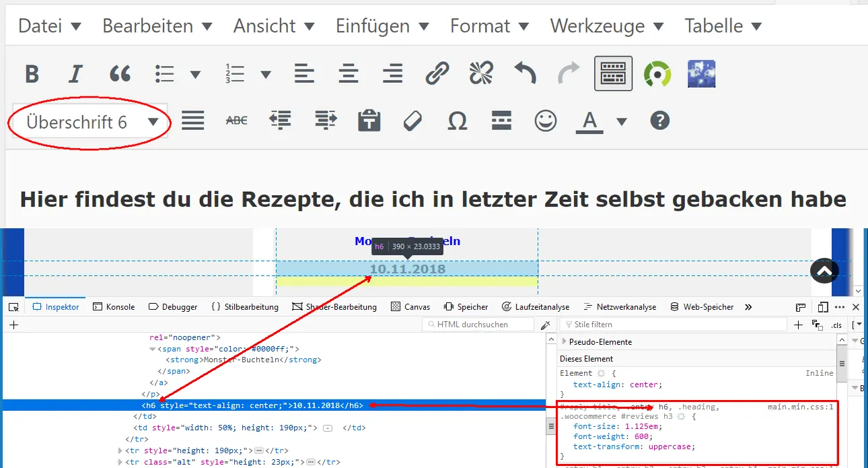Screen dimensions: 868x468
Task: Insert special character with Omega icon
Action: click(458, 121)
